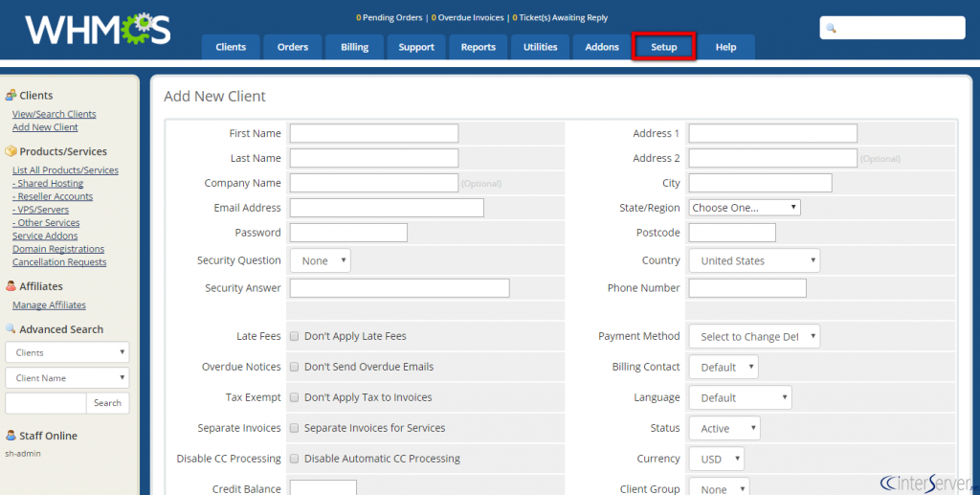Open the Setup tab
This screenshot has width=980, height=495.
pyautogui.click(x=664, y=47)
